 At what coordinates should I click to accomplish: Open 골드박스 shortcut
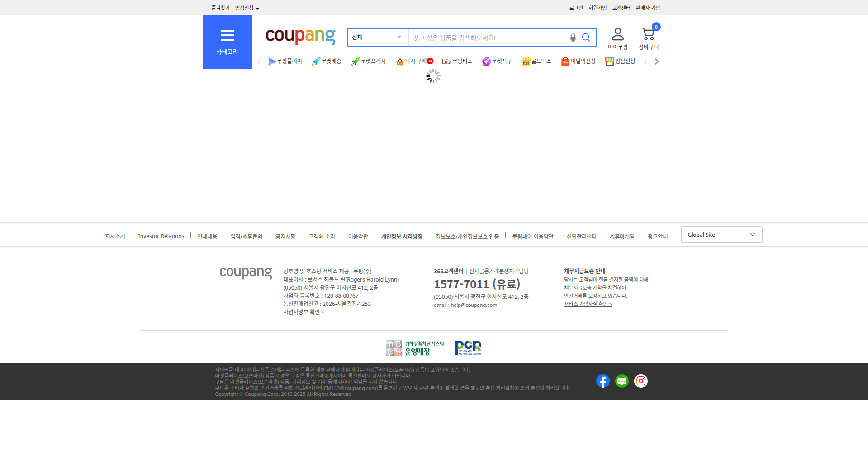pyautogui.click(x=536, y=61)
